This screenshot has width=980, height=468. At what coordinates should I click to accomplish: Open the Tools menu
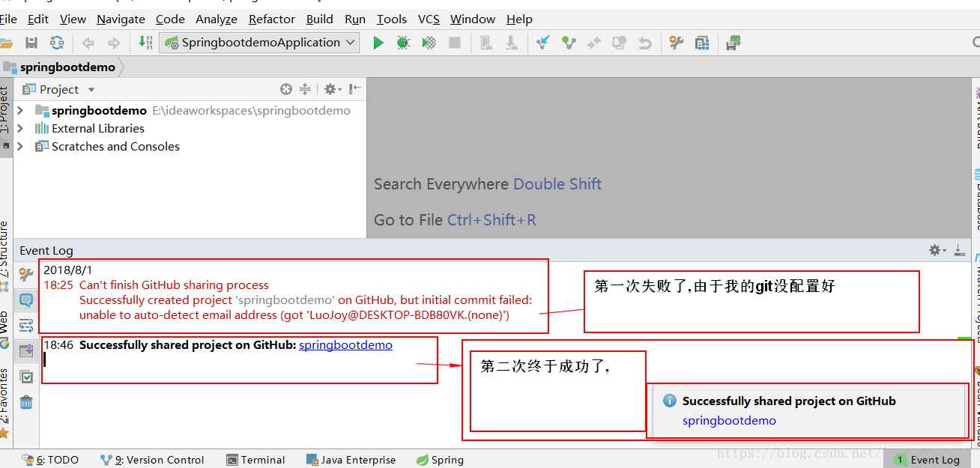(x=392, y=19)
